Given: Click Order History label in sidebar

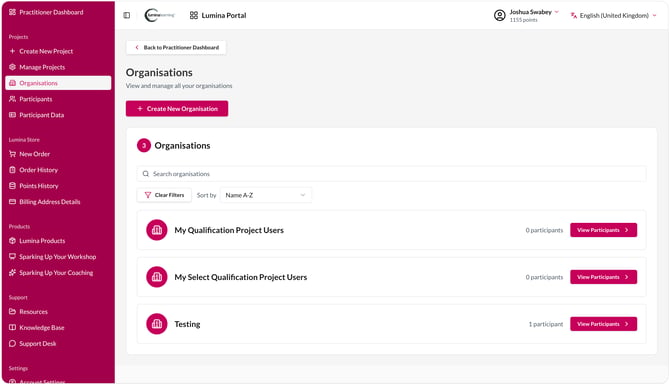Looking at the screenshot, I should point(38,170).
